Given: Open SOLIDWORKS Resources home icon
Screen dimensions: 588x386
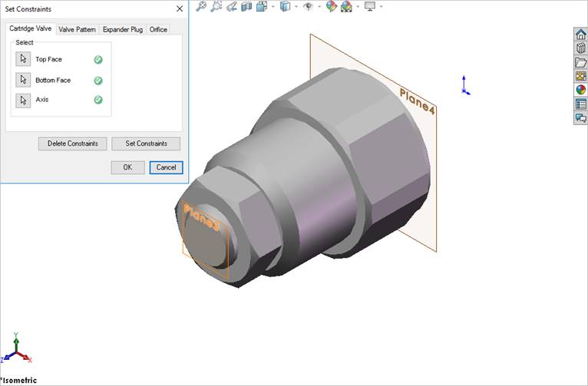Looking at the screenshot, I should click(x=581, y=35).
